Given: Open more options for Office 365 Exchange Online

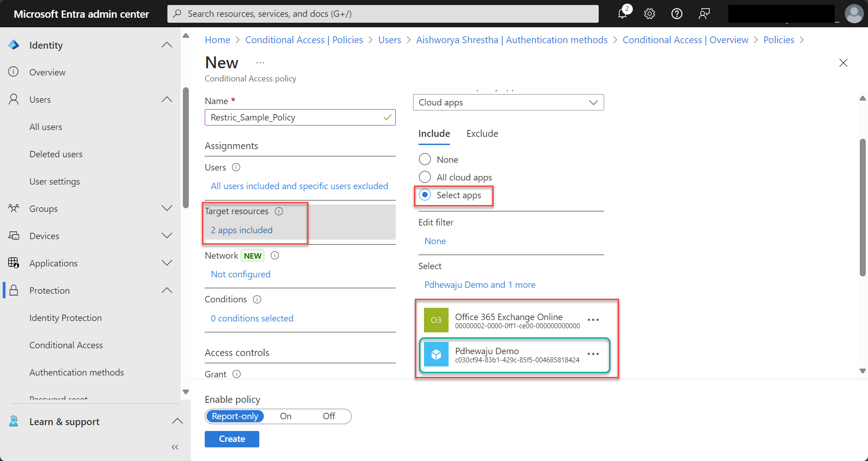Looking at the screenshot, I should (593, 320).
